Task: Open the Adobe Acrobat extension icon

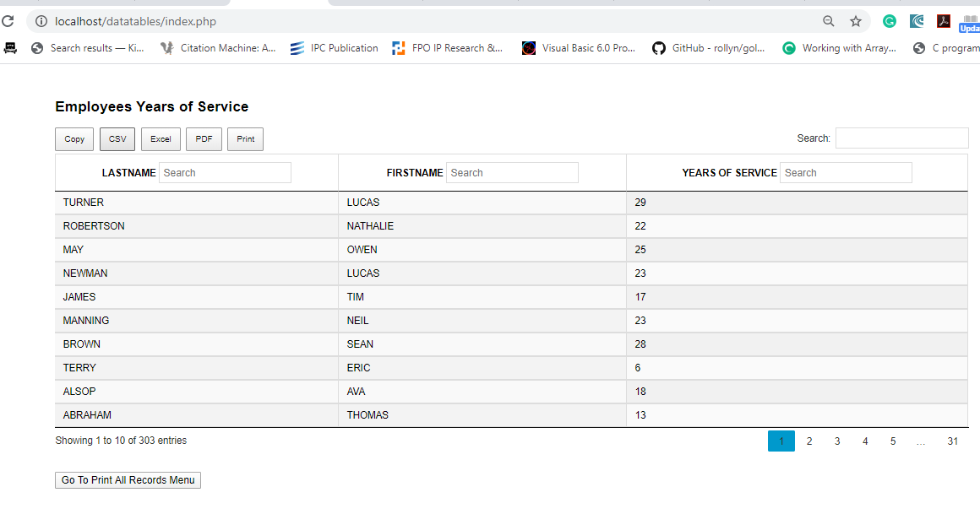Action: click(944, 21)
